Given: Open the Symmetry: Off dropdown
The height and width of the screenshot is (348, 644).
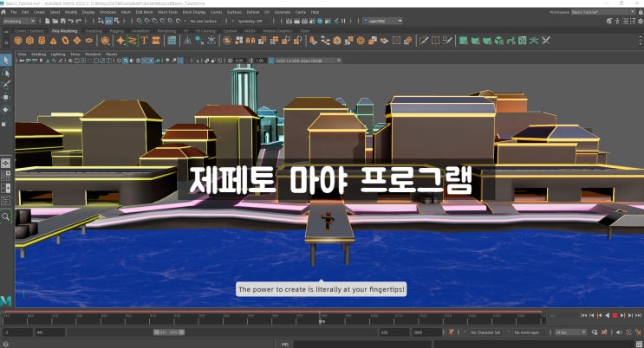Looking at the screenshot, I should pyautogui.click(x=253, y=21).
